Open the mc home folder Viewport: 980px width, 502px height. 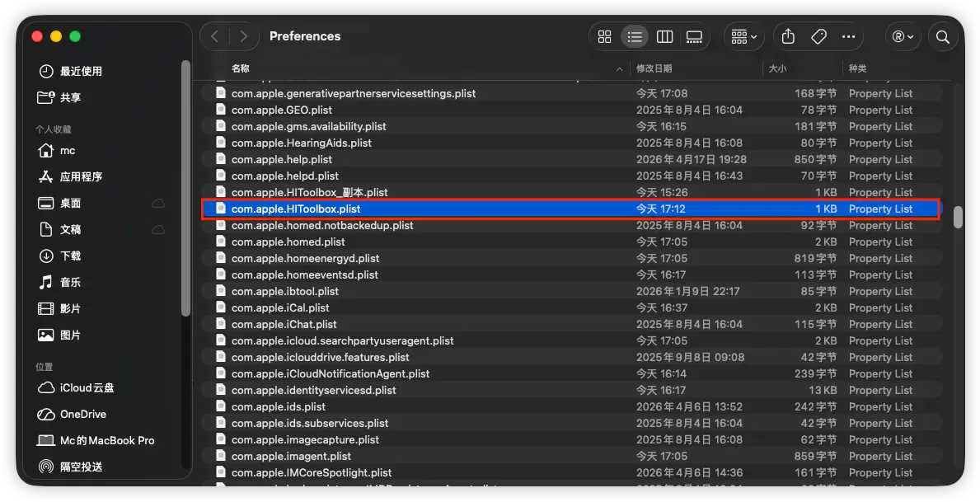(56, 151)
